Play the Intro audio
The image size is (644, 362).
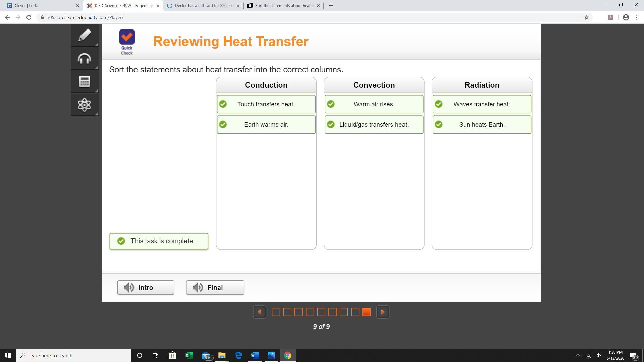[x=146, y=288]
